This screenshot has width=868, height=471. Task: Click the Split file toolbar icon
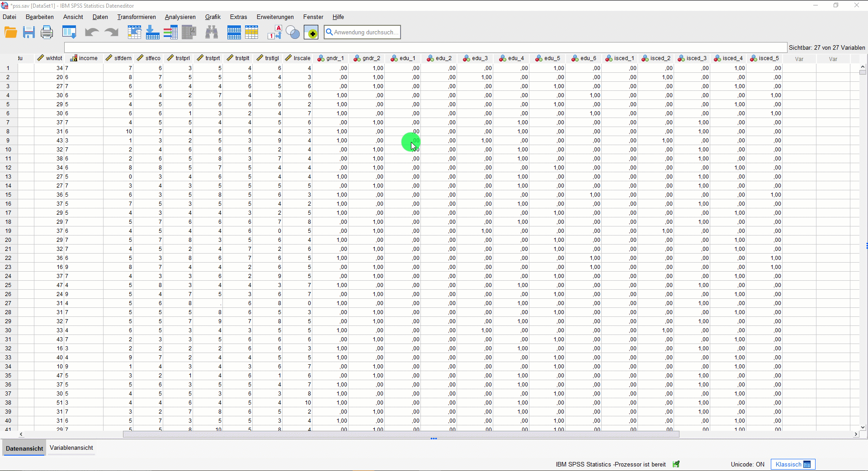click(234, 33)
